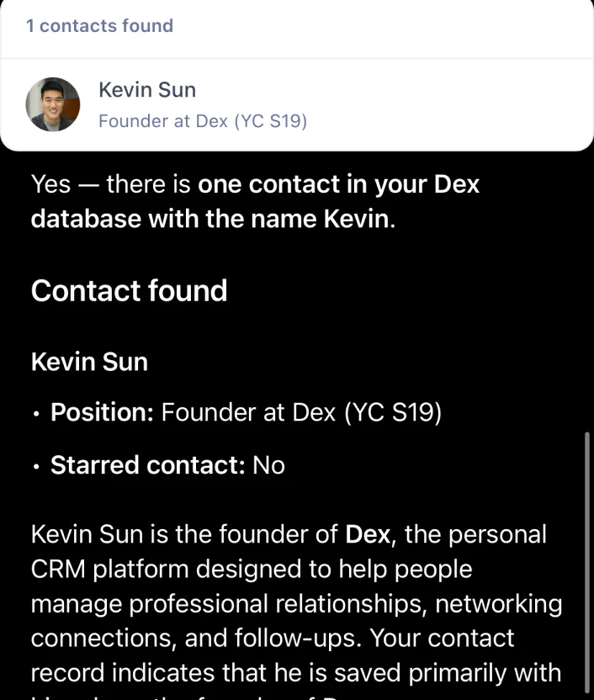Image resolution: width=594 pixels, height=700 pixels.
Task: Tap the description paragraph about Dex CRM
Action: 294,603
